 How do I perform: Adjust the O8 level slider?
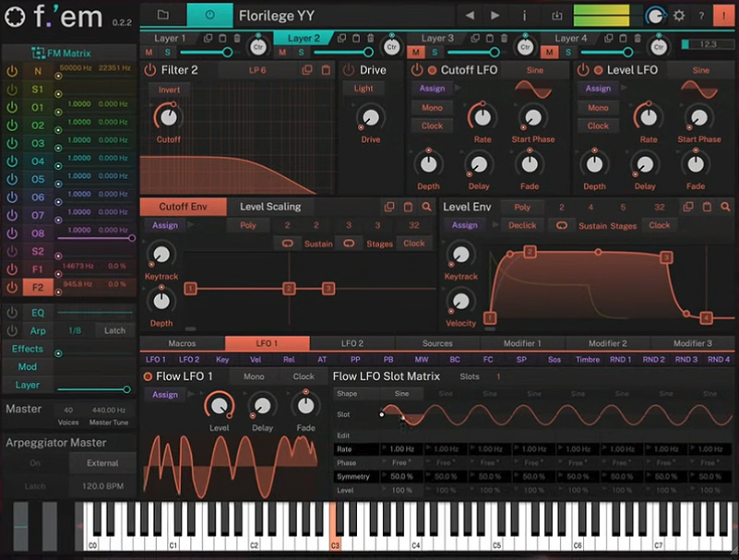[96, 238]
